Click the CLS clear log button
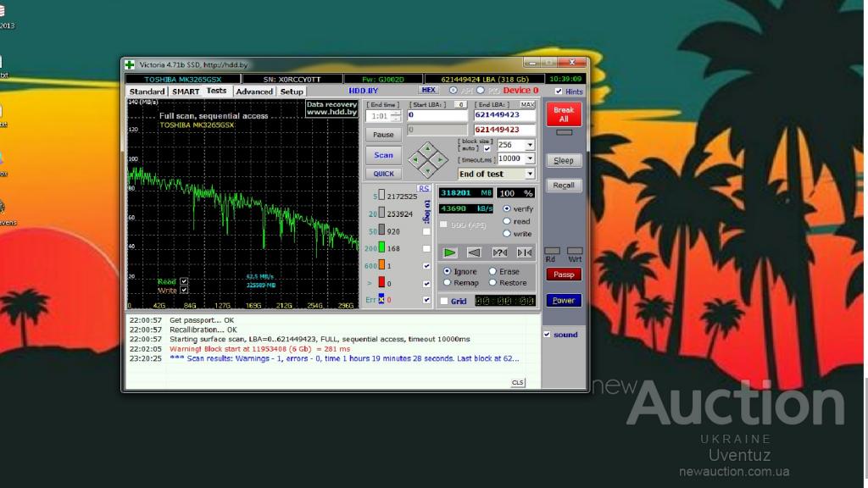The image size is (868, 488). [x=517, y=383]
